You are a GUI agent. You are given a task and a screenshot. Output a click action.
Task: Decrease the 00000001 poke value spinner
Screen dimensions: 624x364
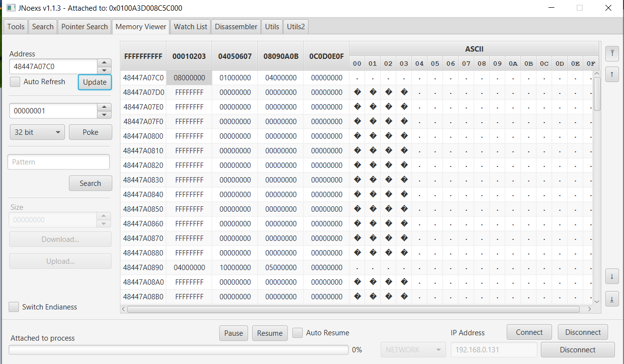104,114
